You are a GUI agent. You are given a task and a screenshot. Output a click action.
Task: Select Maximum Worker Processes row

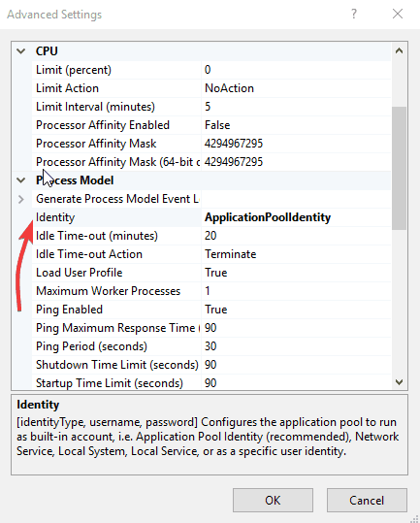(x=211, y=291)
